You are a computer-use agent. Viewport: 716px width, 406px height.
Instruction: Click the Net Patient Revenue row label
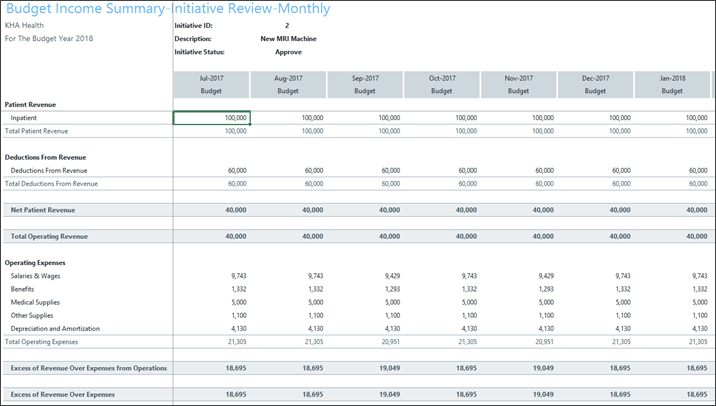pyautogui.click(x=43, y=210)
